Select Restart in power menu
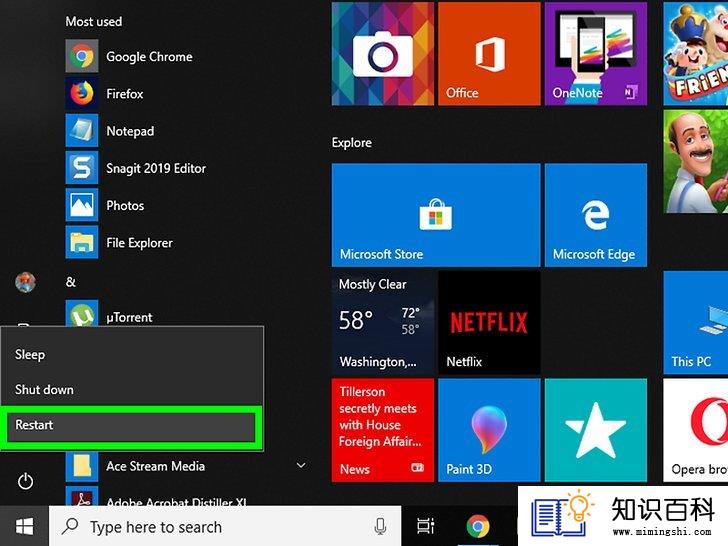This screenshot has height=546, width=728. (131, 425)
